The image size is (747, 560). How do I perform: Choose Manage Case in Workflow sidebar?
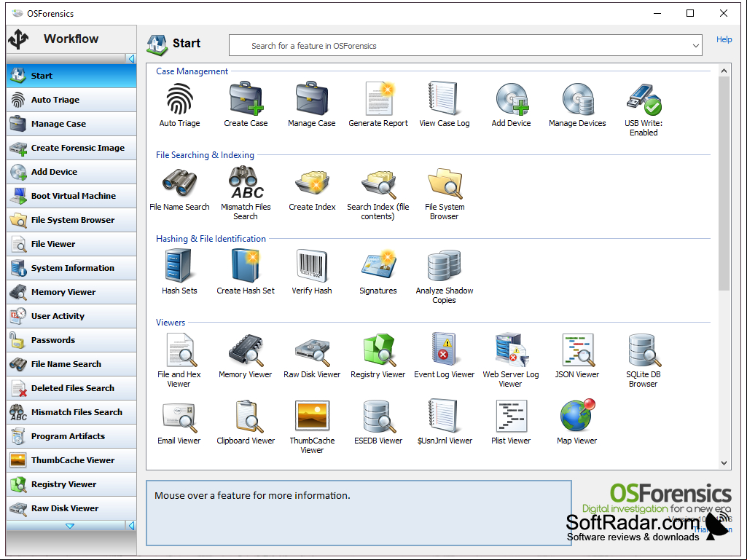click(x=71, y=124)
